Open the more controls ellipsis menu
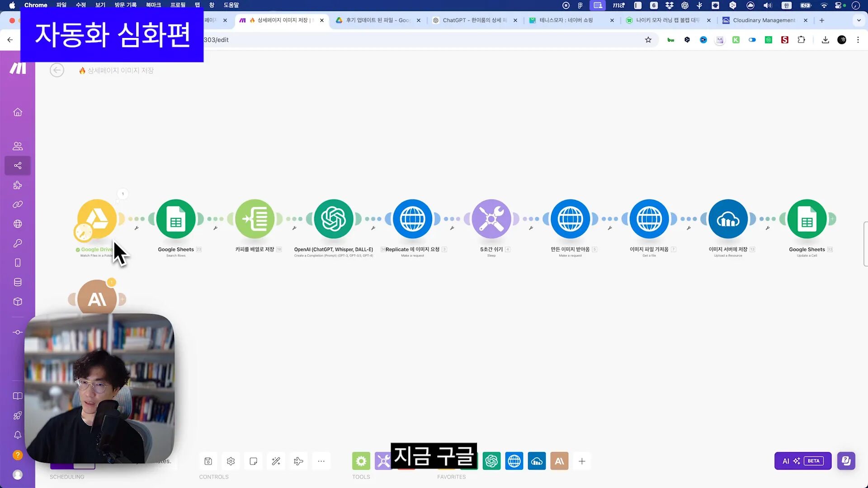868x488 pixels. tap(321, 461)
